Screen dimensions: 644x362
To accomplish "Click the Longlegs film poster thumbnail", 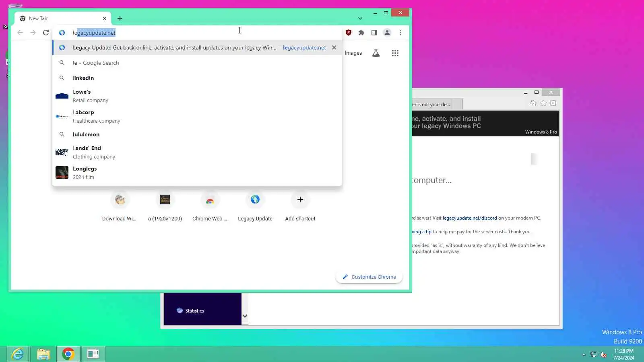I will pos(62,173).
